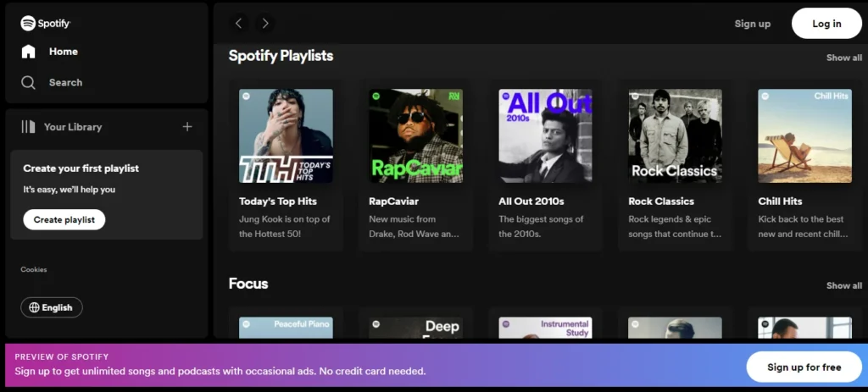This screenshot has width=868, height=392.
Task: Click the RapCaviar title text
Action: [x=393, y=202]
